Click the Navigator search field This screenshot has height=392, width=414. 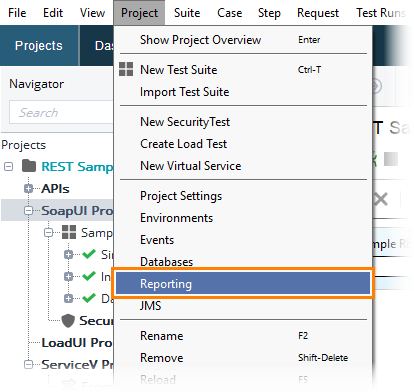62,112
